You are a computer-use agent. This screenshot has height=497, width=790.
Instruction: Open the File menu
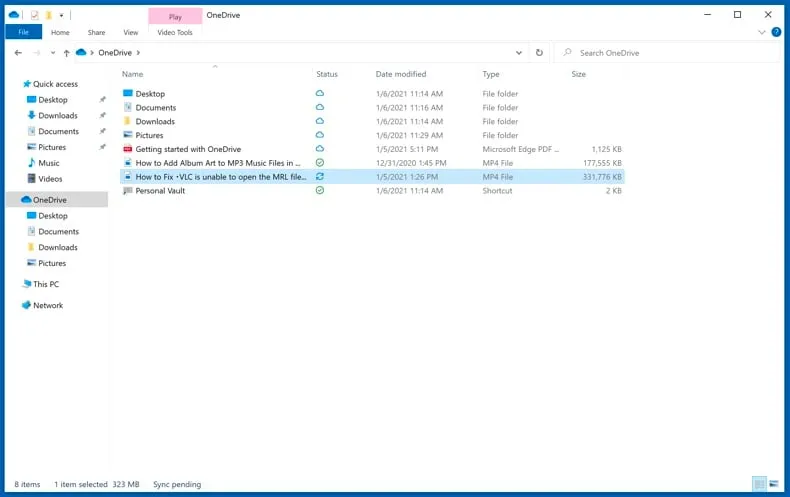(x=23, y=32)
